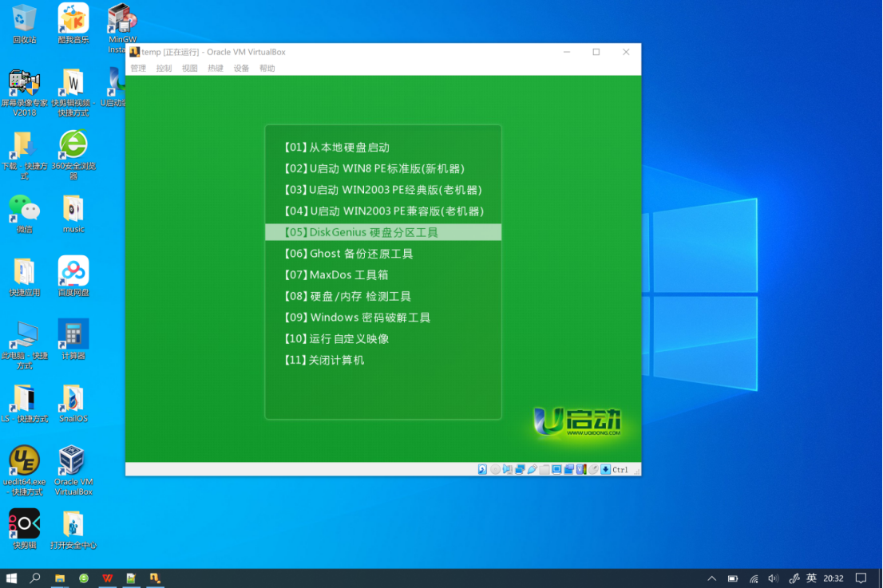The width and height of the screenshot is (883, 588).
Task: Select 【04】WIN2003 PE兼容版 entry
Action: (x=383, y=211)
